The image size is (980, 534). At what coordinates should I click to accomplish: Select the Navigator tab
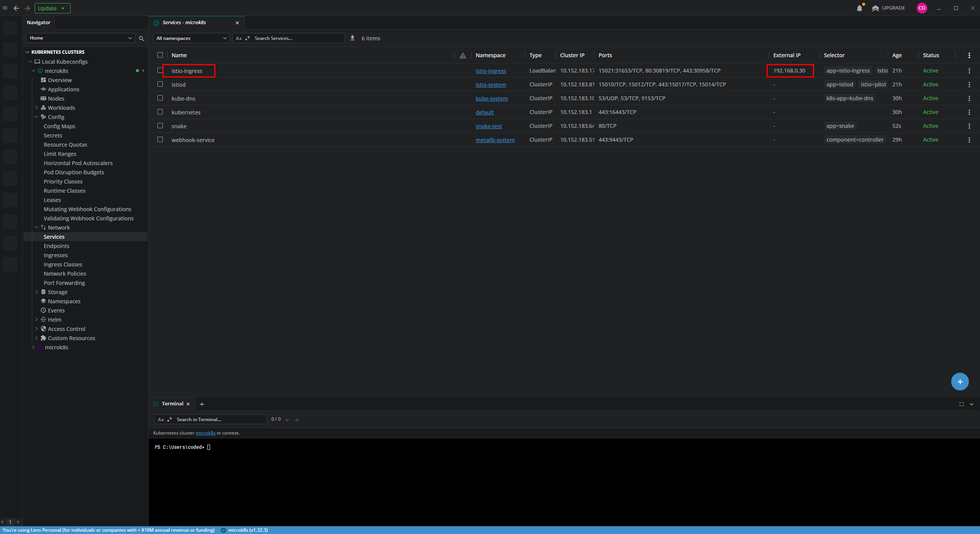pos(39,23)
